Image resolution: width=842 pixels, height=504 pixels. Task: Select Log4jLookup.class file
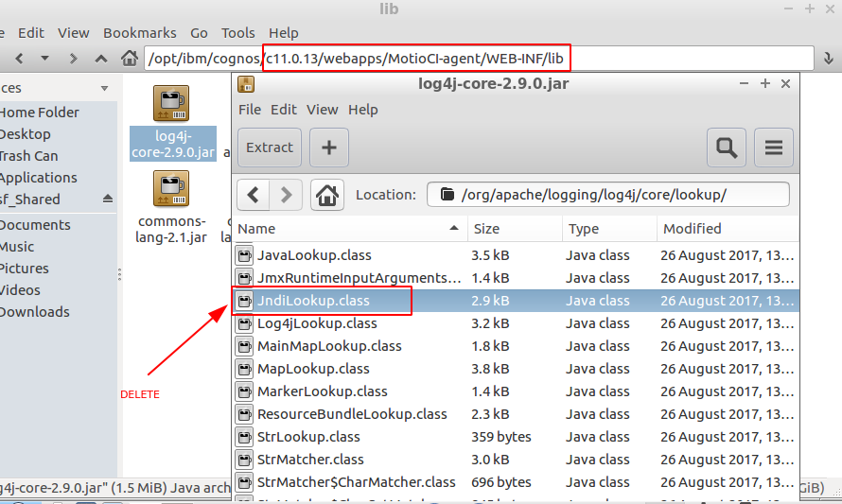[x=516, y=323]
